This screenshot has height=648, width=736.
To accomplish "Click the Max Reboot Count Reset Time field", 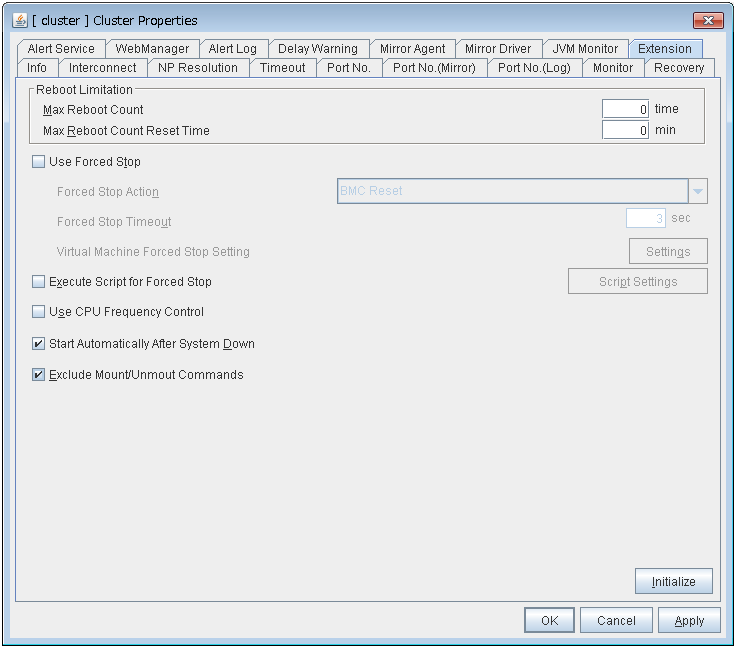I will (x=626, y=130).
